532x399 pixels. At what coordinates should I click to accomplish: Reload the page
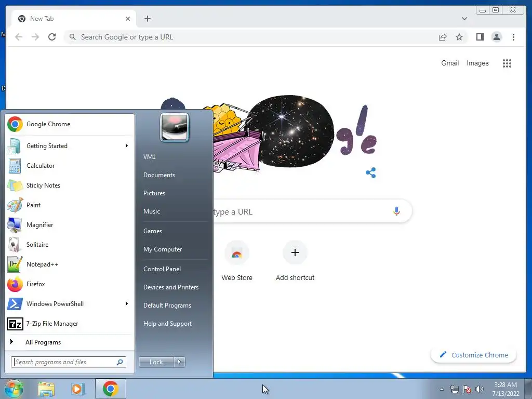52,37
